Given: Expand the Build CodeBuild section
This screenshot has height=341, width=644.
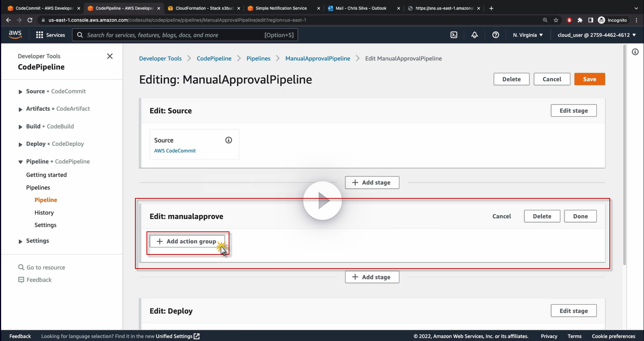Looking at the screenshot, I should [20, 127].
